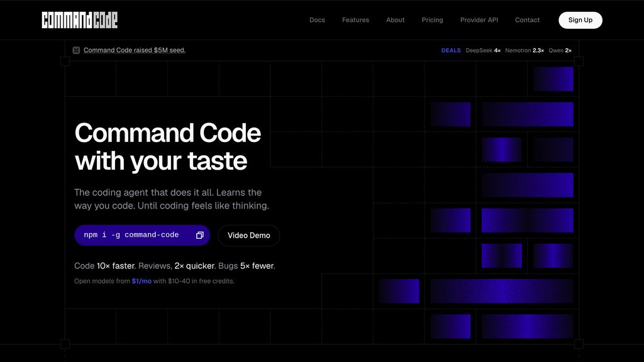
Task: Click the 'Bugs 5× fewer' text
Action: pyautogui.click(x=247, y=266)
